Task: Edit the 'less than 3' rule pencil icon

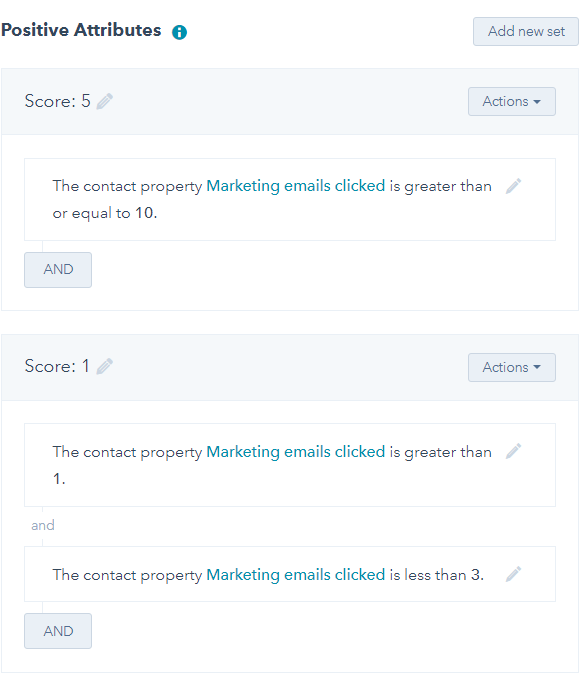Action: (514, 574)
